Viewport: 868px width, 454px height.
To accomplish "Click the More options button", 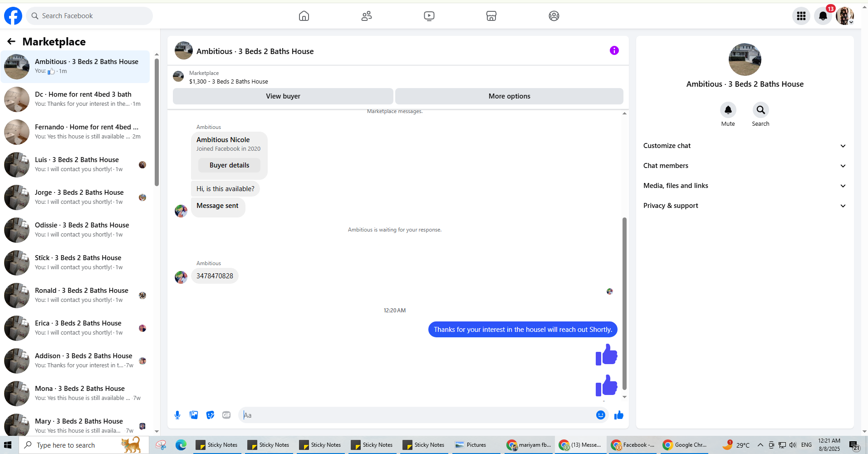I will pos(509,96).
